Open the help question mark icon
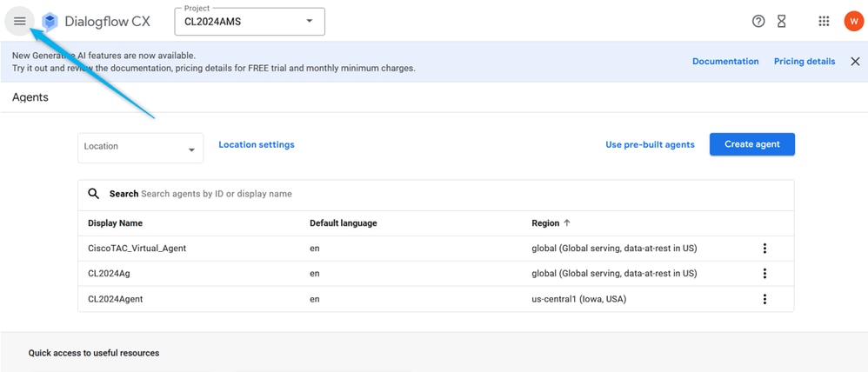 click(x=758, y=21)
